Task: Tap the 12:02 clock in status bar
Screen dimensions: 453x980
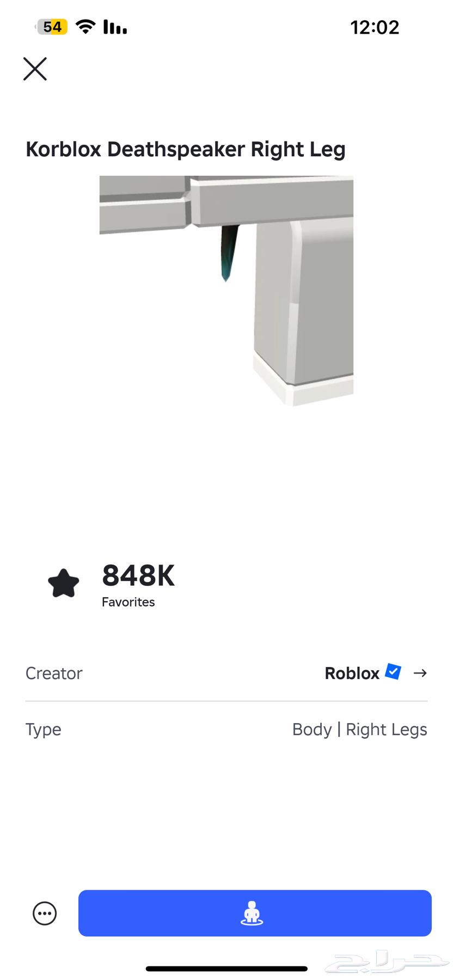Action: click(375, 27)
